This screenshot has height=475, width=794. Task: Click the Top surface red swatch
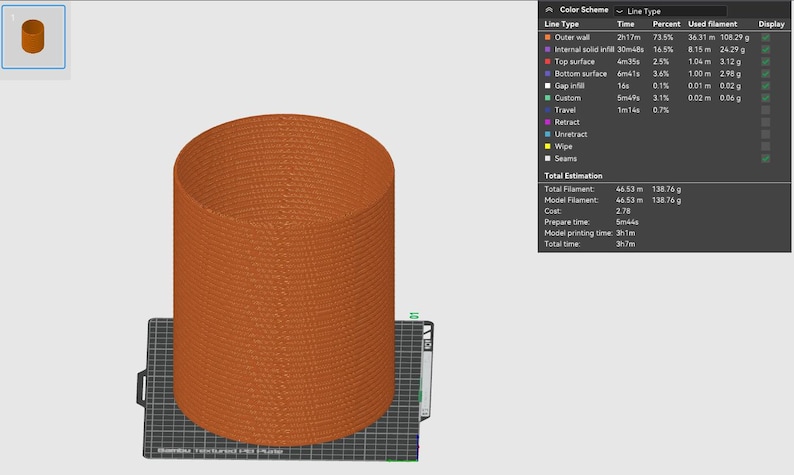pos(547,61)
